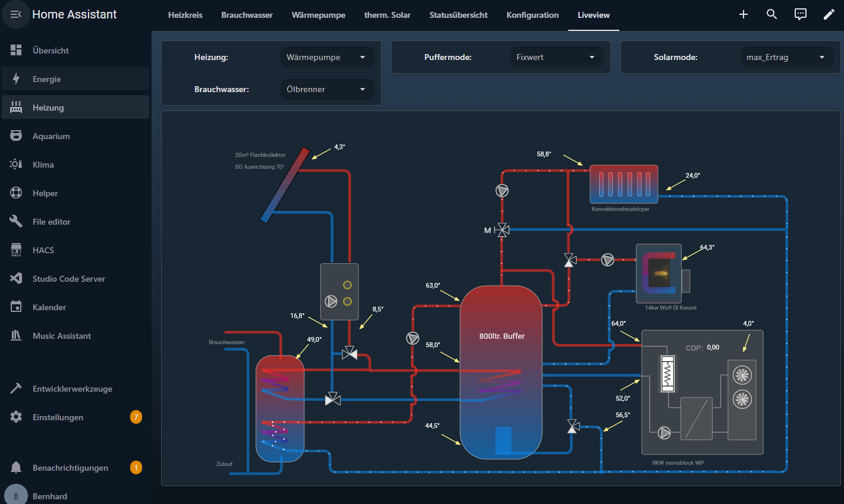Click the pencil edit dashboard icon
The height and width of the screenshot is (504, 844).
[829, 14]
